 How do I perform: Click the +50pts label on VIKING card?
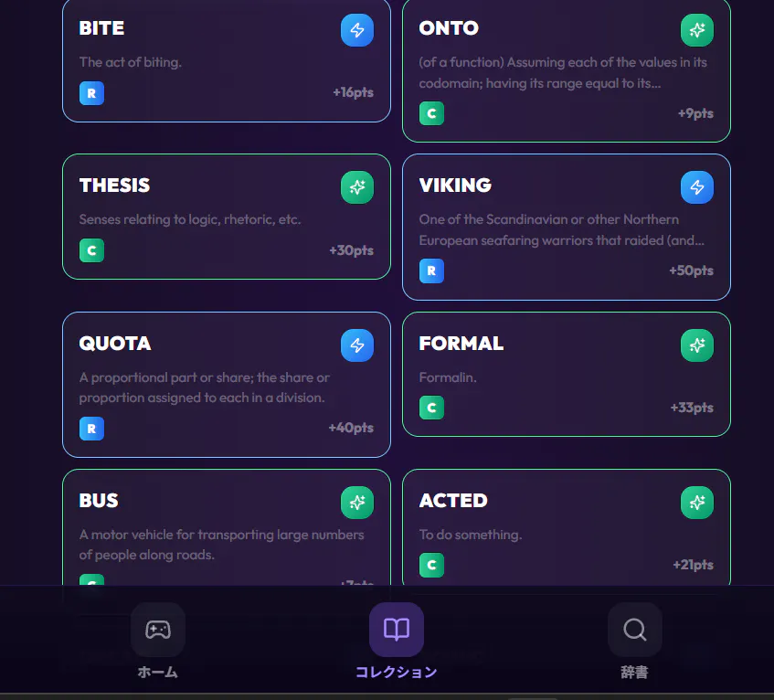(691, 270)
